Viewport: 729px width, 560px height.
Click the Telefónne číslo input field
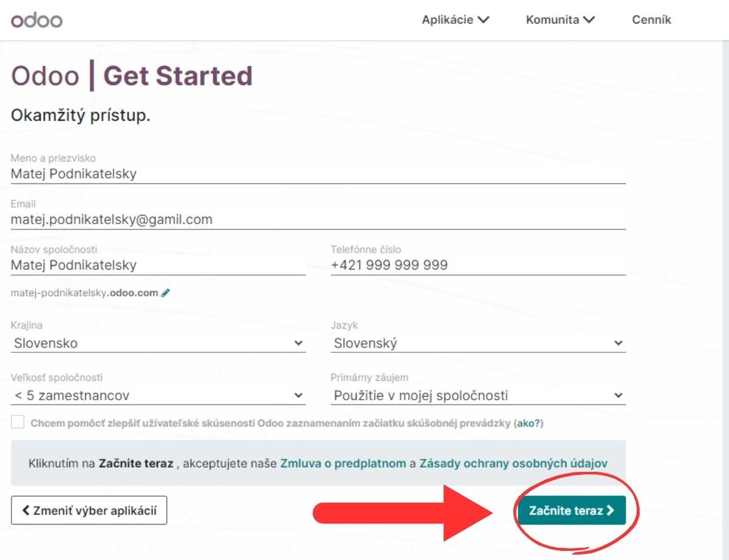tap(478, 265)
